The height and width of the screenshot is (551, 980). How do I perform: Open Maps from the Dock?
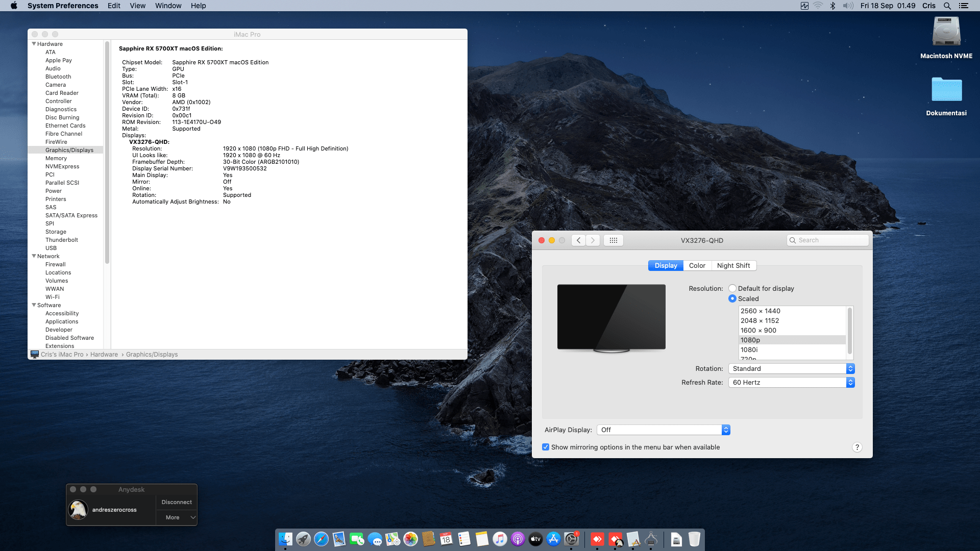[393, 539]
